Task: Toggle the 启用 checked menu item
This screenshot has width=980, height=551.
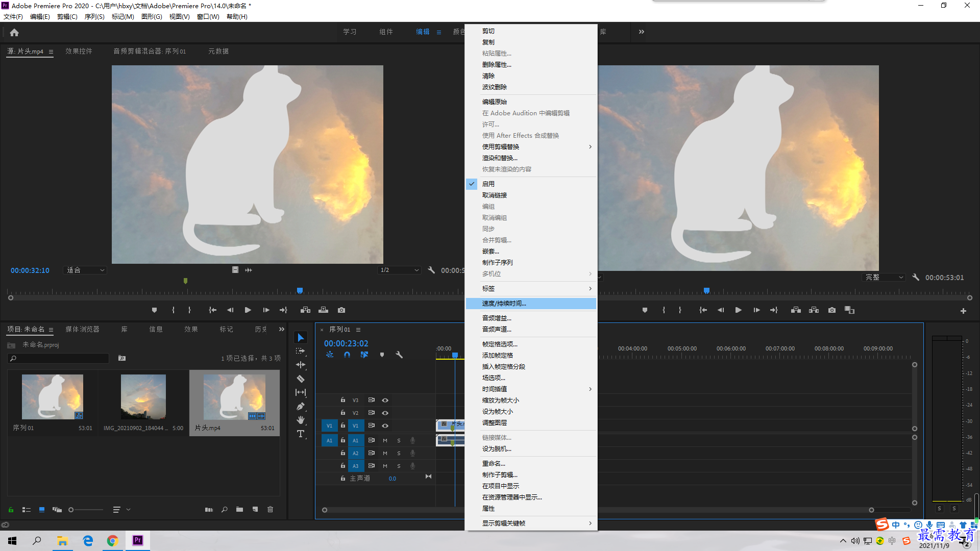Action: pos(531,184)
